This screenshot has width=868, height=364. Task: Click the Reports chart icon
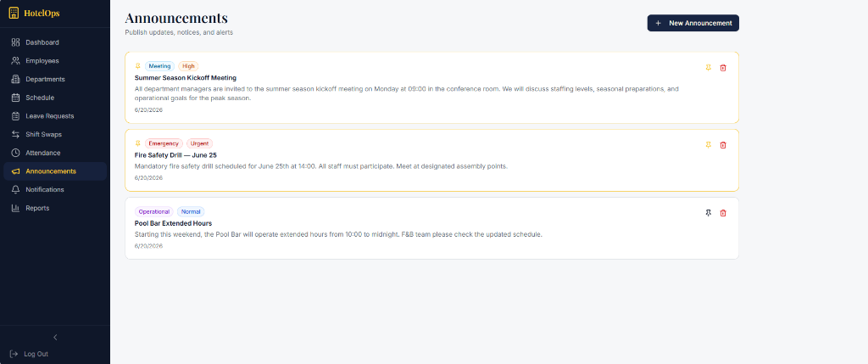click(x=15, y=209)
